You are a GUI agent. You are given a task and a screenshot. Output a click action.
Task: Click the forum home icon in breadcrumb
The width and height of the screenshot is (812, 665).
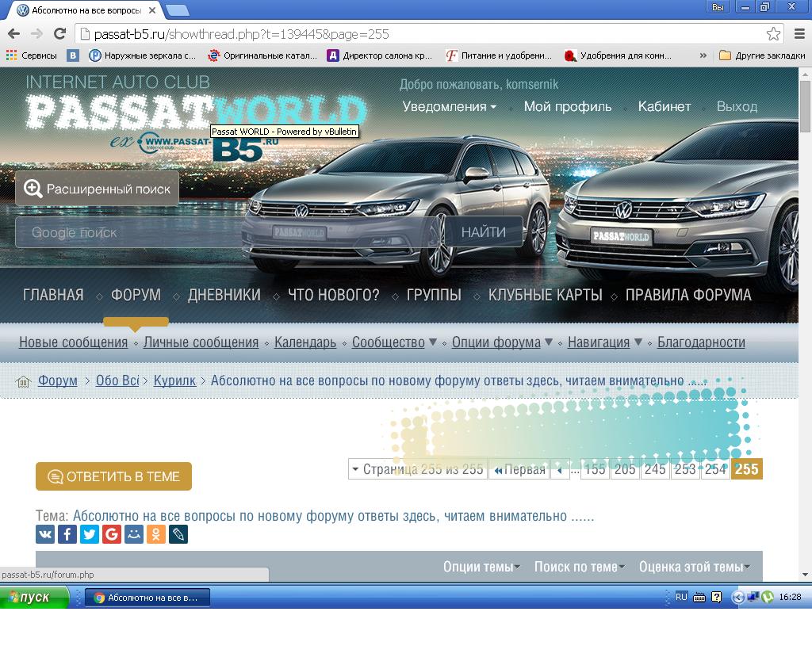(x=23, y=381)
